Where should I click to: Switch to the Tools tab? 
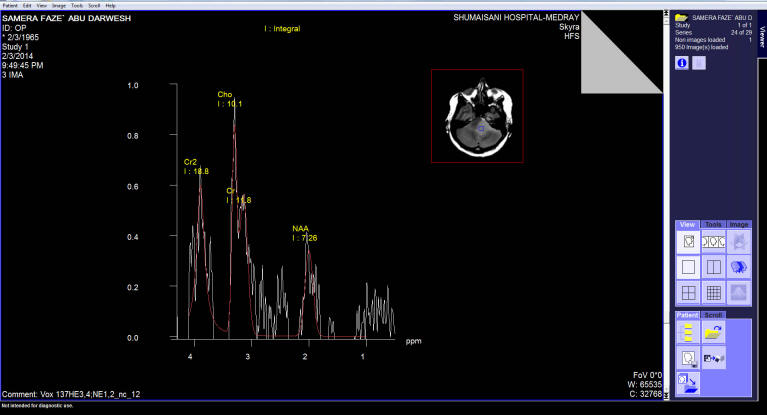(713, 224)
